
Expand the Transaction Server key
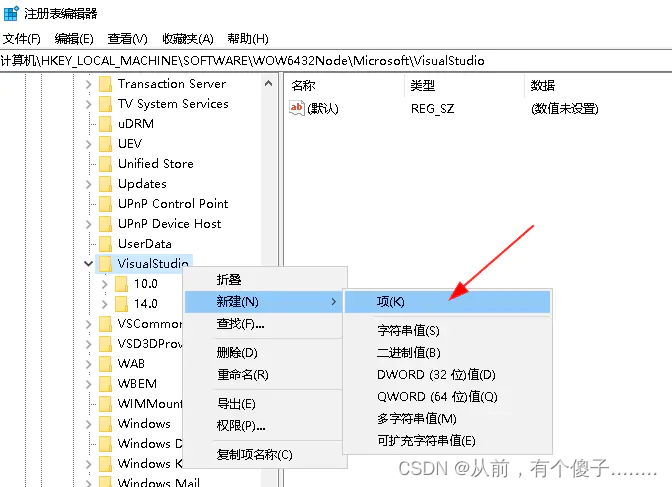88,84
